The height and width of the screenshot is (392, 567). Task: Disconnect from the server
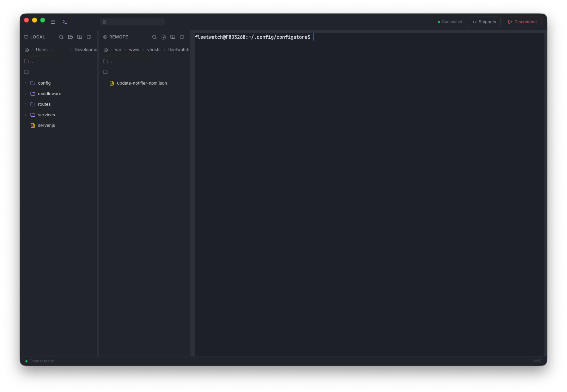point(522,22)
